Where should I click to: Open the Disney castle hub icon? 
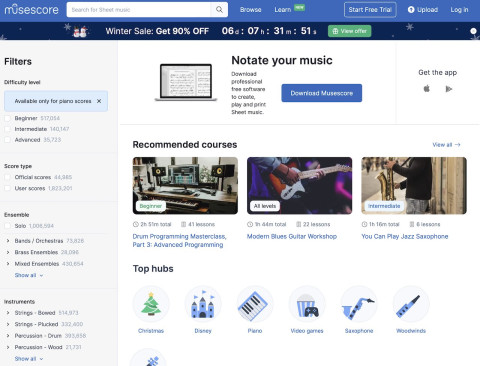coord(203,304)
